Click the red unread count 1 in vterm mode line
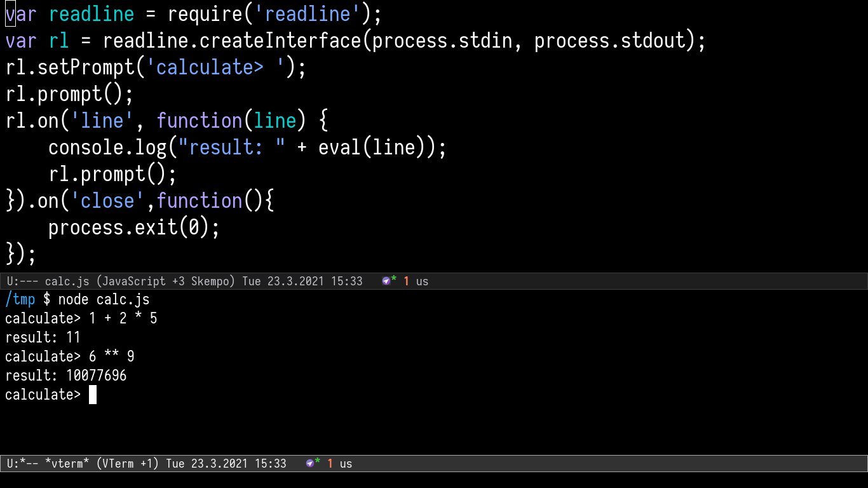Viewport: 868px width, 488px height. (x=330, y=464)
